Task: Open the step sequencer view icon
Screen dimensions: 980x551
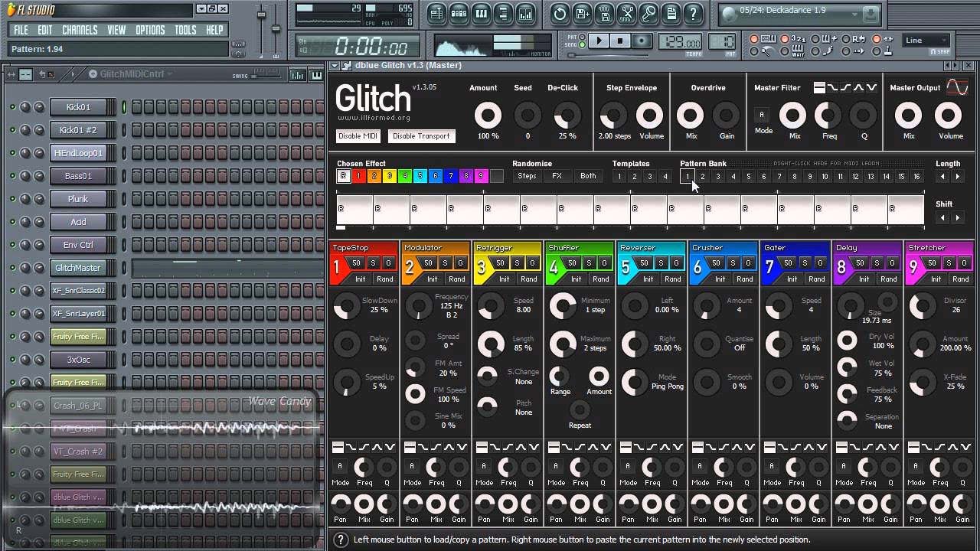Action: click(x=459, y=13)
